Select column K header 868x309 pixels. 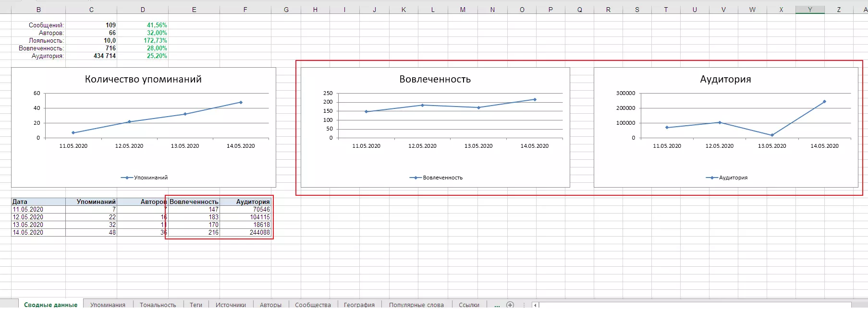(403, 10)
